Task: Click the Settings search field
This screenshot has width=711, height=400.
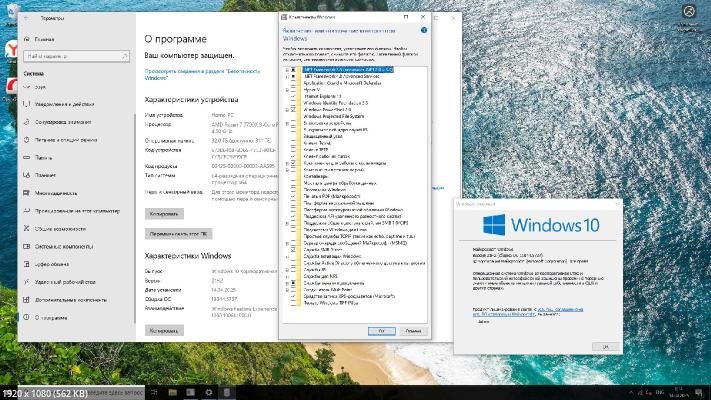Action: 76,56
